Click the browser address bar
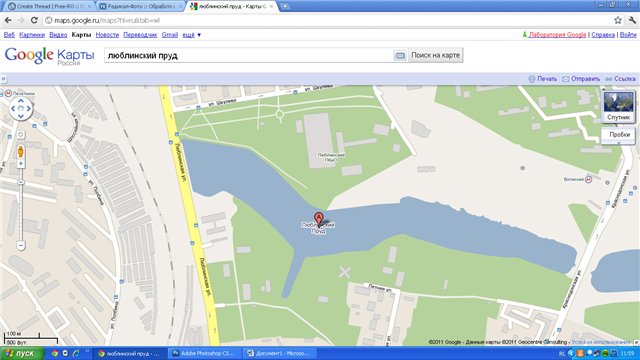The height and width of the screenshot is (360, 640). [327, 20]
